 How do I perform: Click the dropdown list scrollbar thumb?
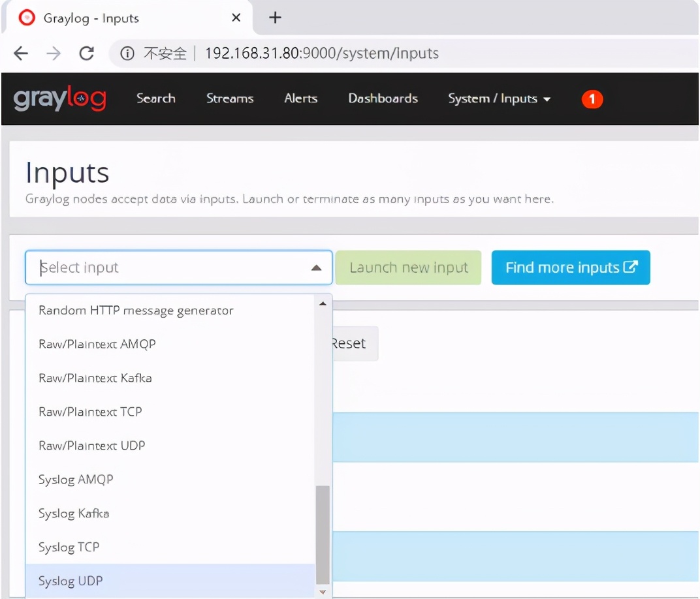[323, 535]
